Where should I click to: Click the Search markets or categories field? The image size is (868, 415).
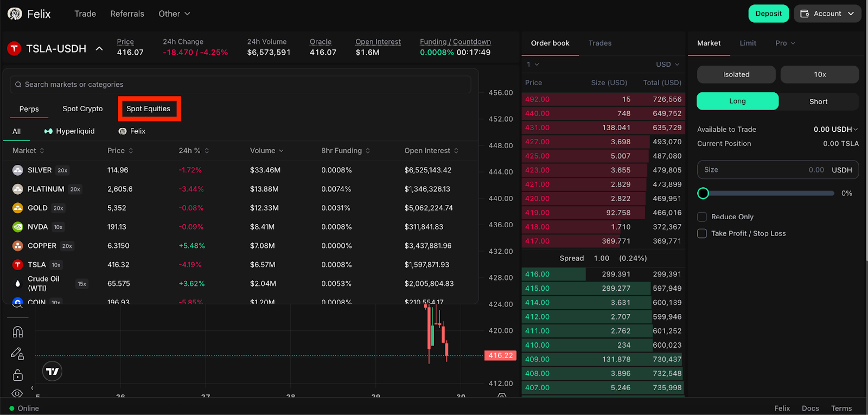click(240, 85)
